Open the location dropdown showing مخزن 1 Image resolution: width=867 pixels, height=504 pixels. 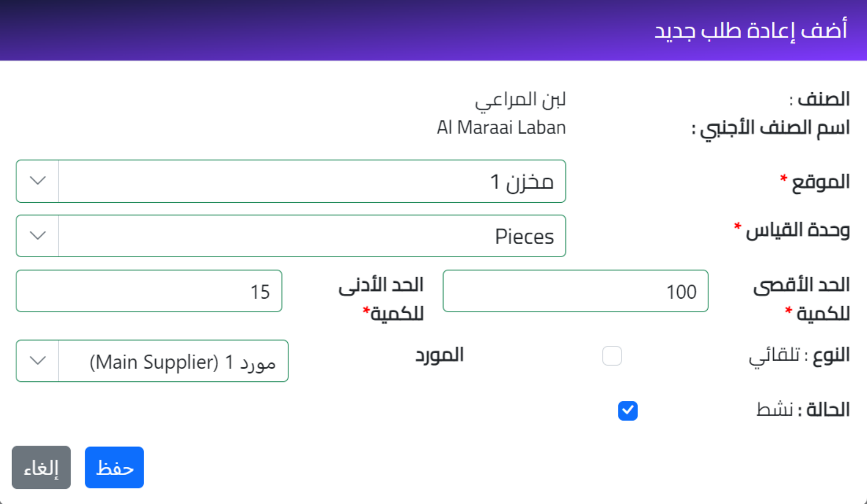click(x=312, y=181)
